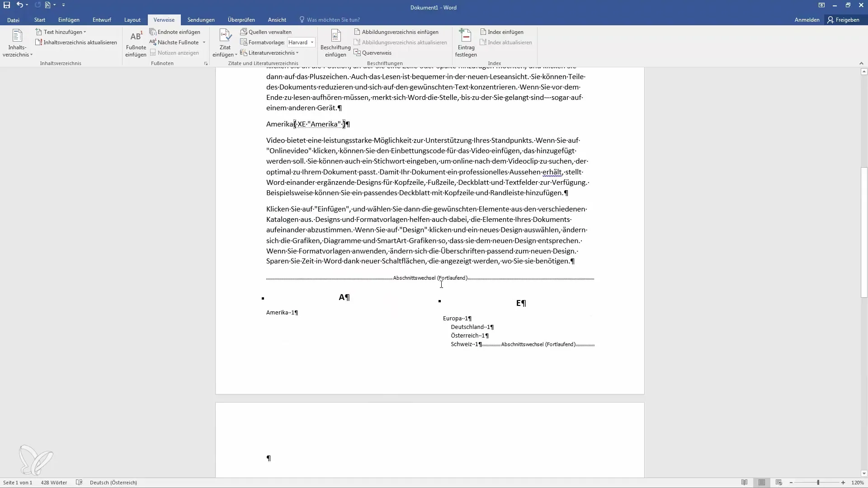This screenshot has width=868, height=488.
Task: Open Quellen verwalten
Action: pyautogui.click(x=266, y=32)
